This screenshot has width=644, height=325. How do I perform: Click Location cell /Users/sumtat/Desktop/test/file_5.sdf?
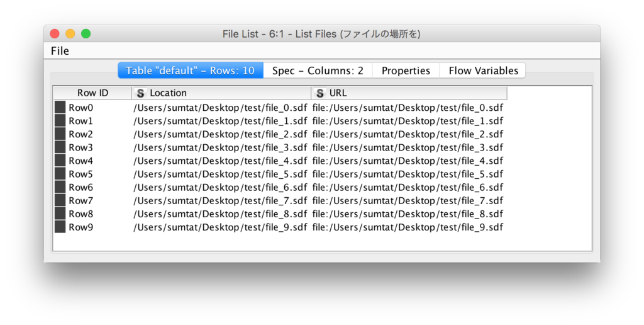point(220,174)
